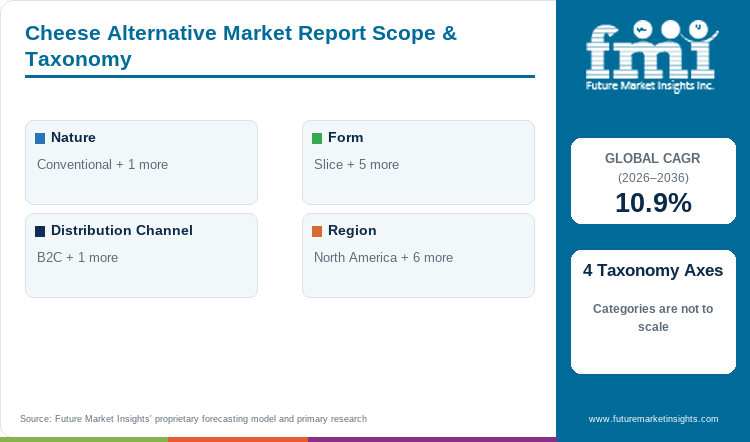The height and width of the screenshot is (442, 750).
Task: Click the Source attribution footnote
Action: tap(194, 419)
